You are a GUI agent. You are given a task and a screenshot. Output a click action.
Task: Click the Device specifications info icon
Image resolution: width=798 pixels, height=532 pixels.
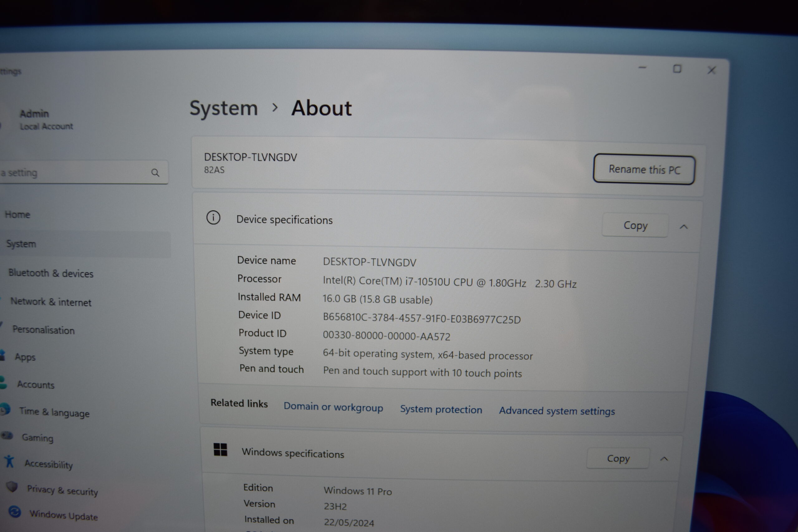coord(214,218)
